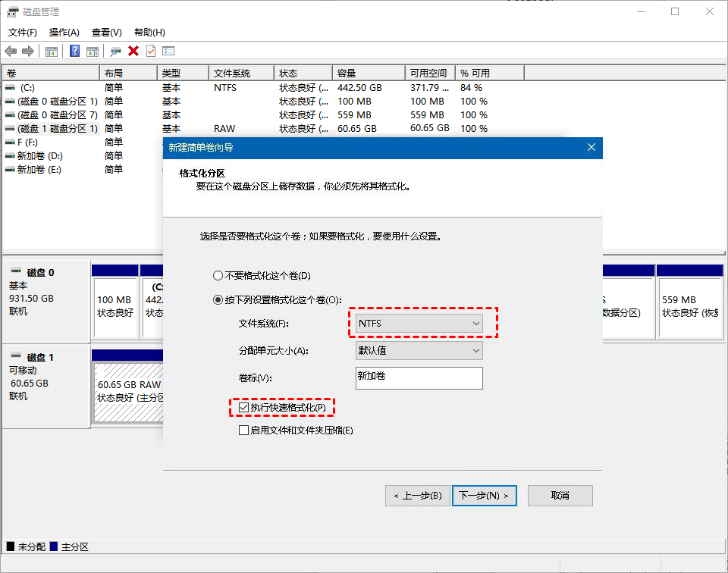Image resolution: width=728 pixels, height=573 pixels.
Task: Open the 查看(V) menu
Action: click(107, 33)
